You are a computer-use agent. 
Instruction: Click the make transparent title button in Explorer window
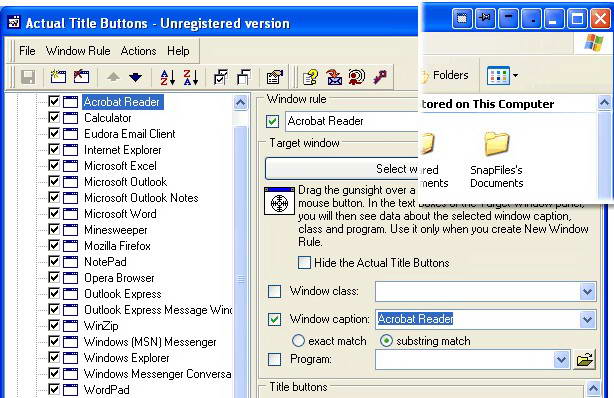coord(462,18)
